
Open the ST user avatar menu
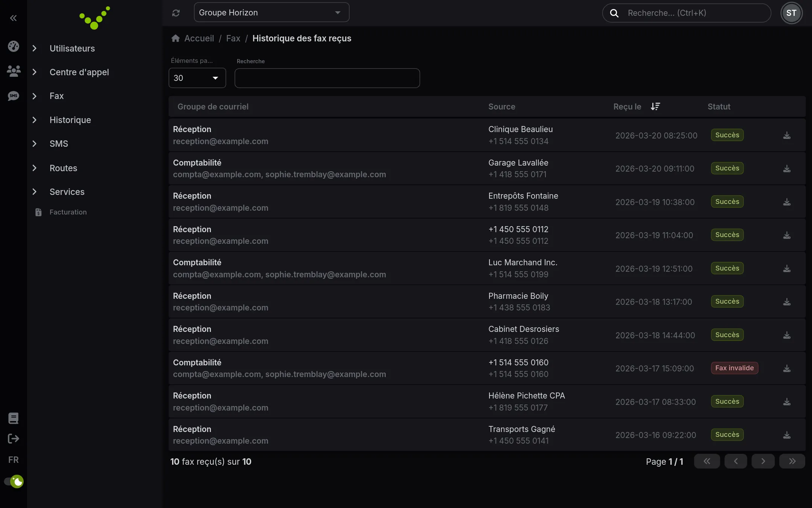pos(791,13)
